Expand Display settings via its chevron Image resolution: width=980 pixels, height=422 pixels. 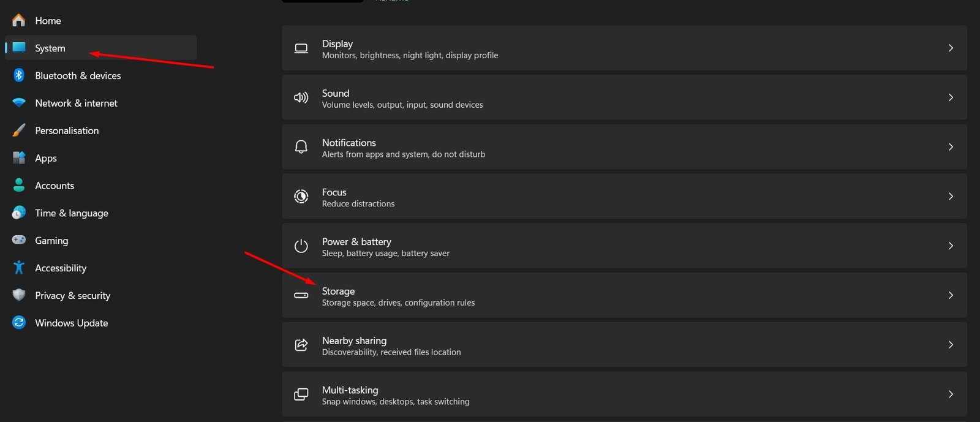click(951, 48)
